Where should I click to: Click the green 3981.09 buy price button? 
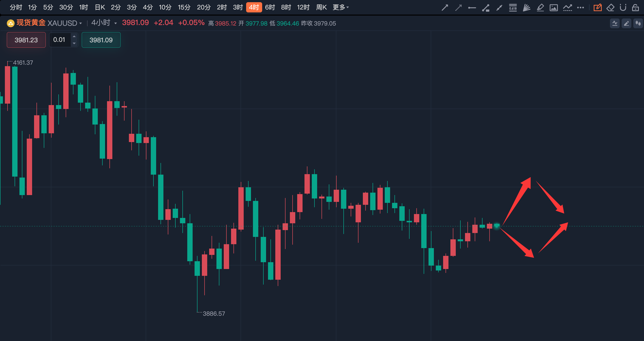point(101,40)
